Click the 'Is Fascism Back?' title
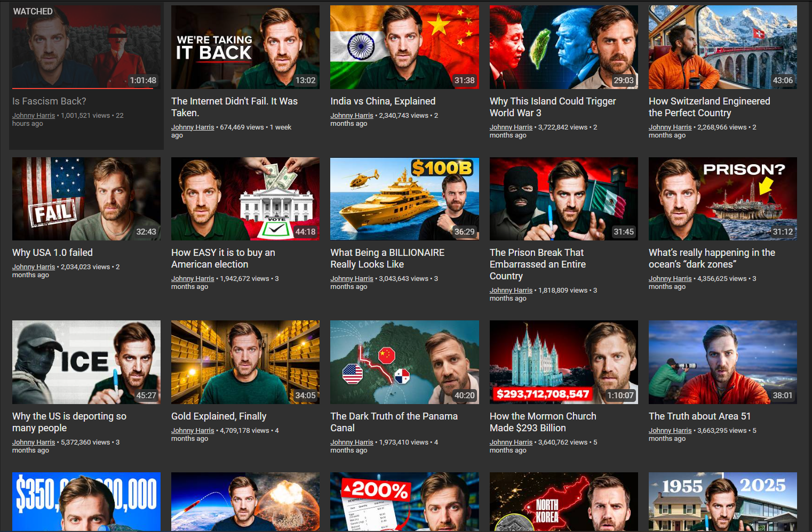 point(49,101)
